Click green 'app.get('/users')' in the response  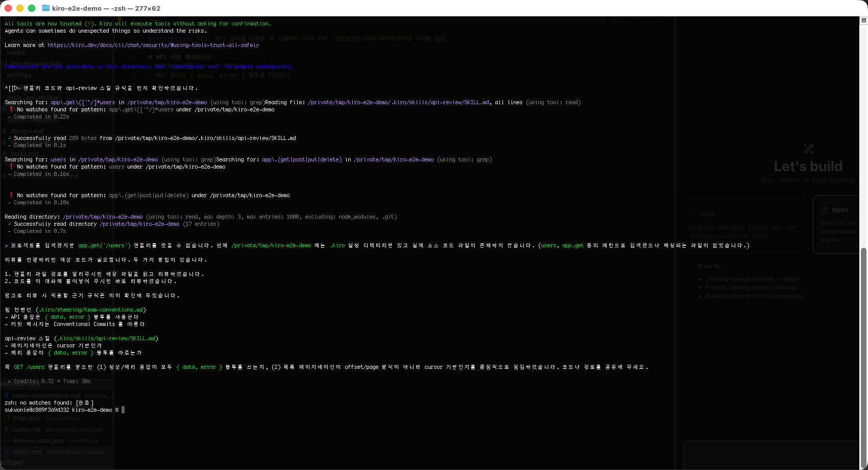104,245
